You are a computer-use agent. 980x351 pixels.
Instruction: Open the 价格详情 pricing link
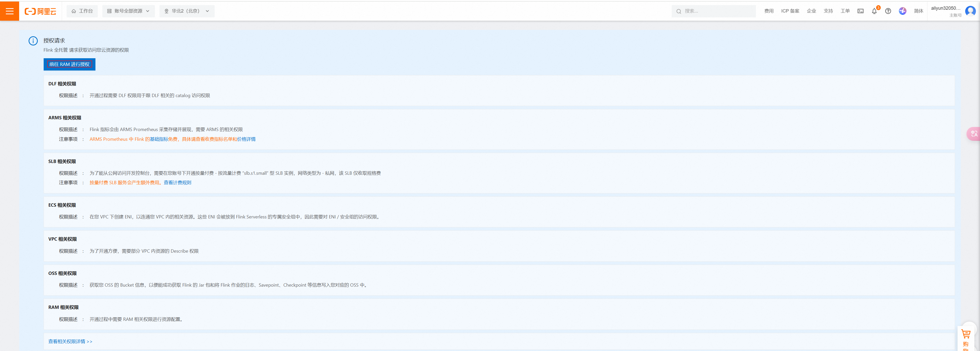(x=246, y=139)
